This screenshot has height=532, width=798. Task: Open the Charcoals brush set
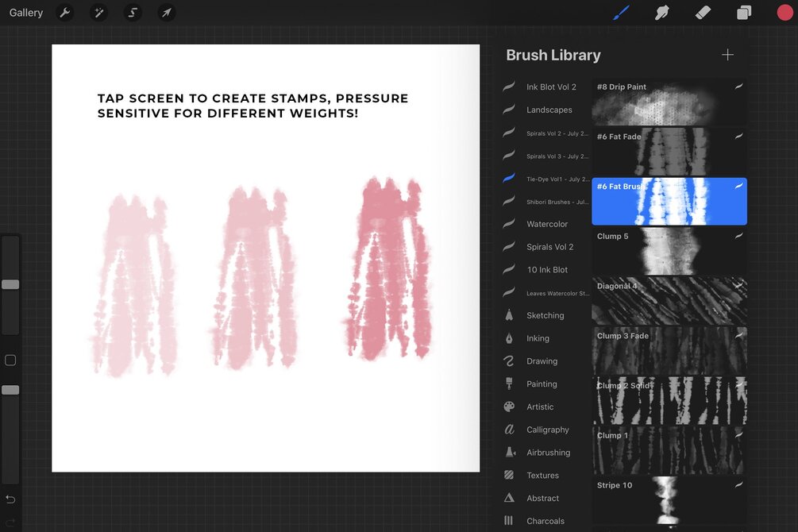coord(545,522)
